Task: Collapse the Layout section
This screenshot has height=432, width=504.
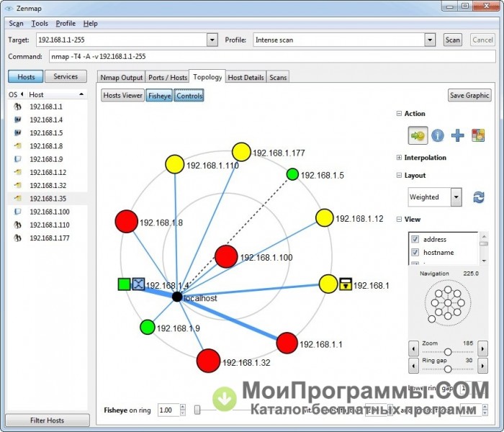Action: coord(399,176)
